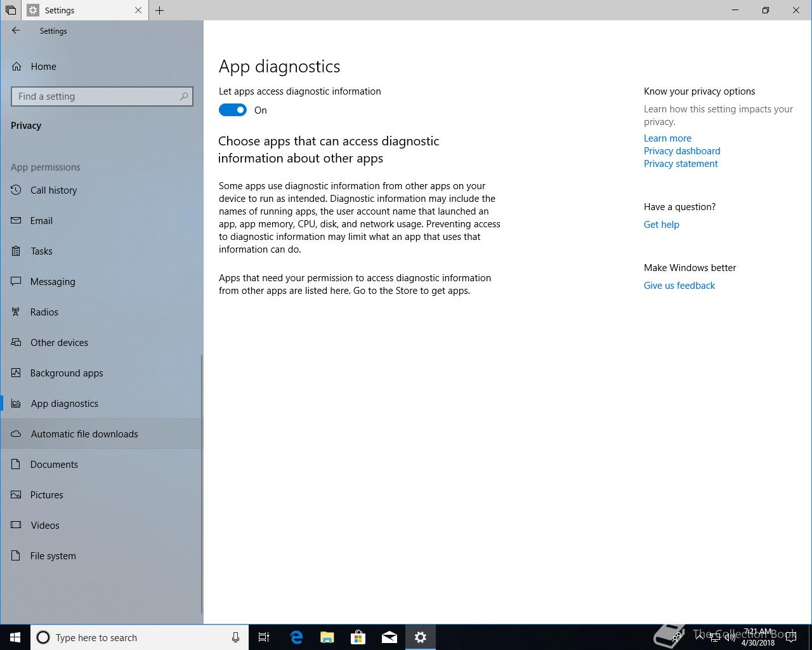The height and width of the screenshot is (650, 812).
Task: Open Call history privacy settings
Action: [101, 190]
